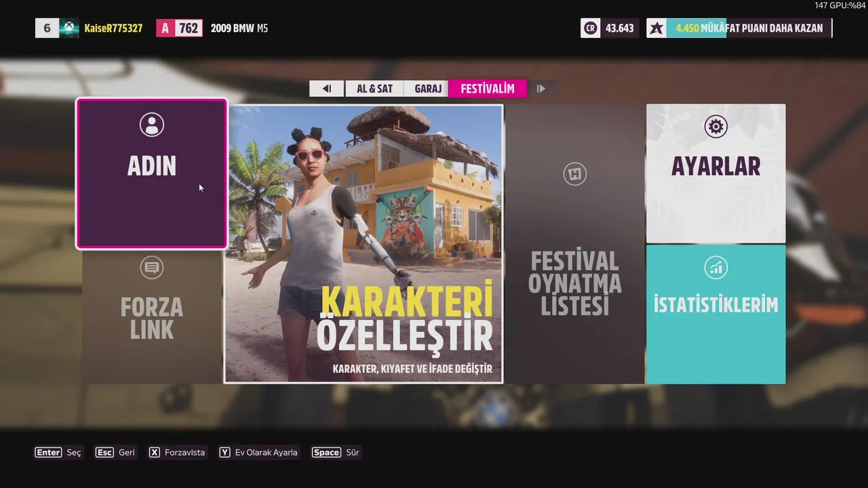Image resolution: width=868 pixels, height=488 pixels.
Task: Open the ADIN name tile
Action: click(152, 174)
